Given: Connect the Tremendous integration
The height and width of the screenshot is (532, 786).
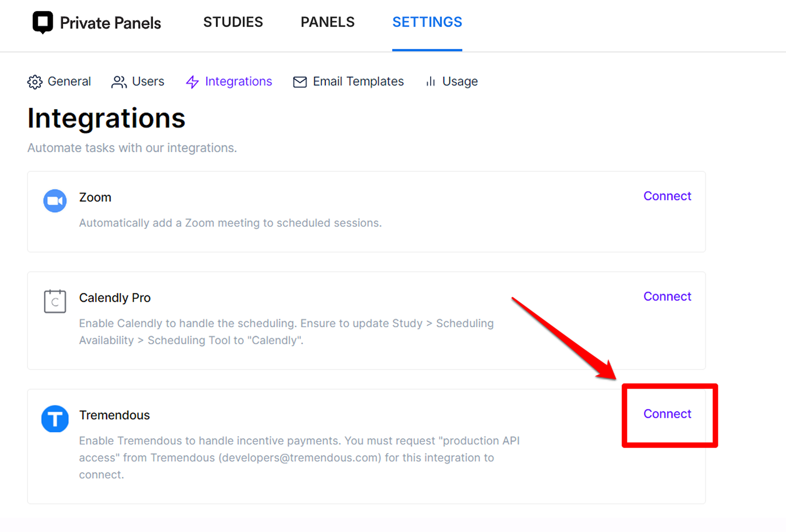Looking at the screenshot, I should coord(667,414).
